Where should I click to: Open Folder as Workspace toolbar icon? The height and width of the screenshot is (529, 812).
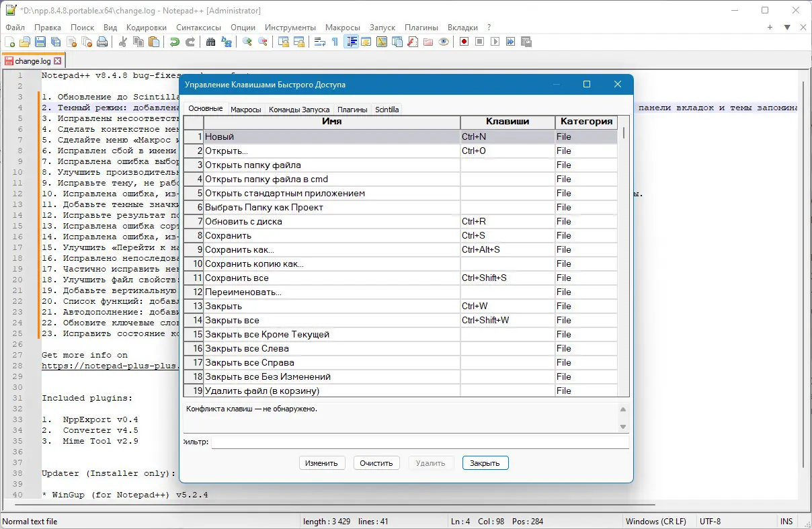(428, 42)
